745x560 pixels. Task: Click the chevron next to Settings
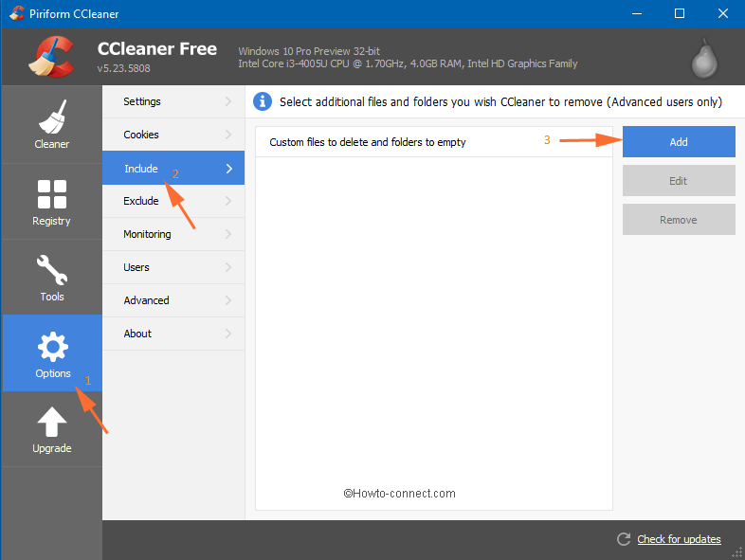(228, 101)
